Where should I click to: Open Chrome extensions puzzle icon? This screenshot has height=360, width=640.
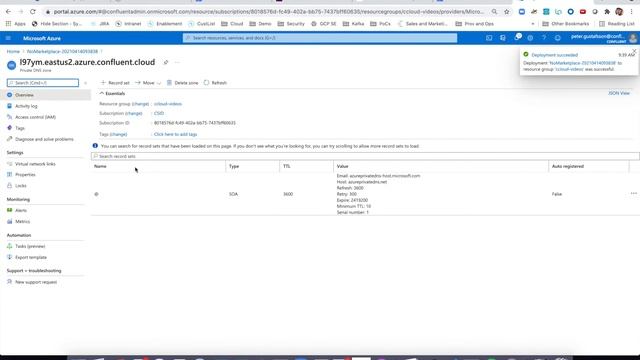pos(607,12)
